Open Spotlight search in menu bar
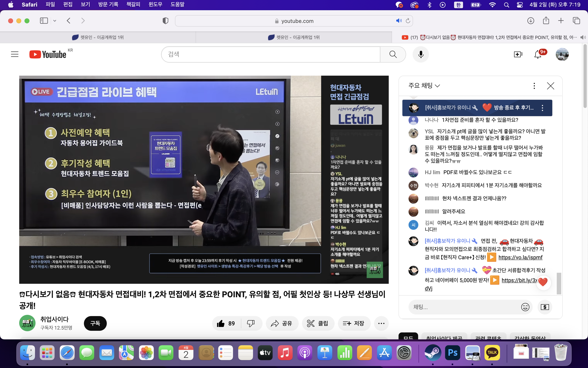 [506, 5]
